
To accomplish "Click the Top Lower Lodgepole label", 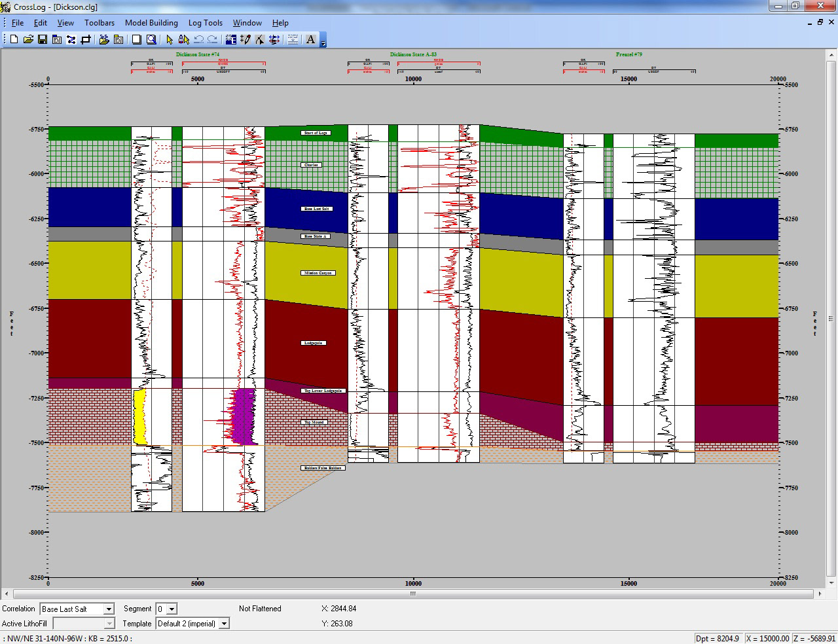I will click(x=323, y=391).
